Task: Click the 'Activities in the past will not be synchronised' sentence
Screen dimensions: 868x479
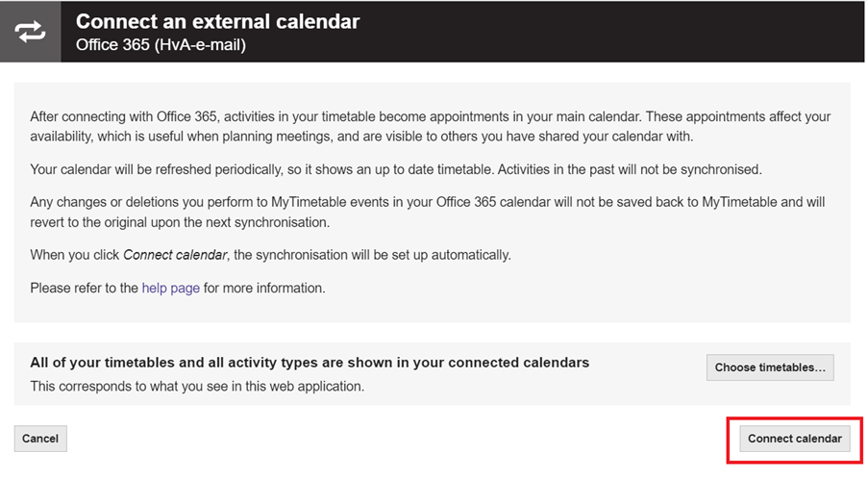Action: 630,169
